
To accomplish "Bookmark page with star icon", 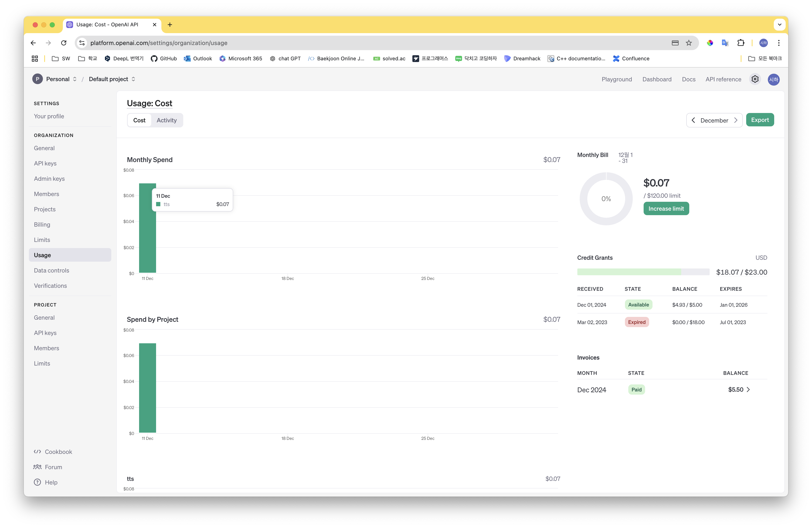I will pos(688,43).
